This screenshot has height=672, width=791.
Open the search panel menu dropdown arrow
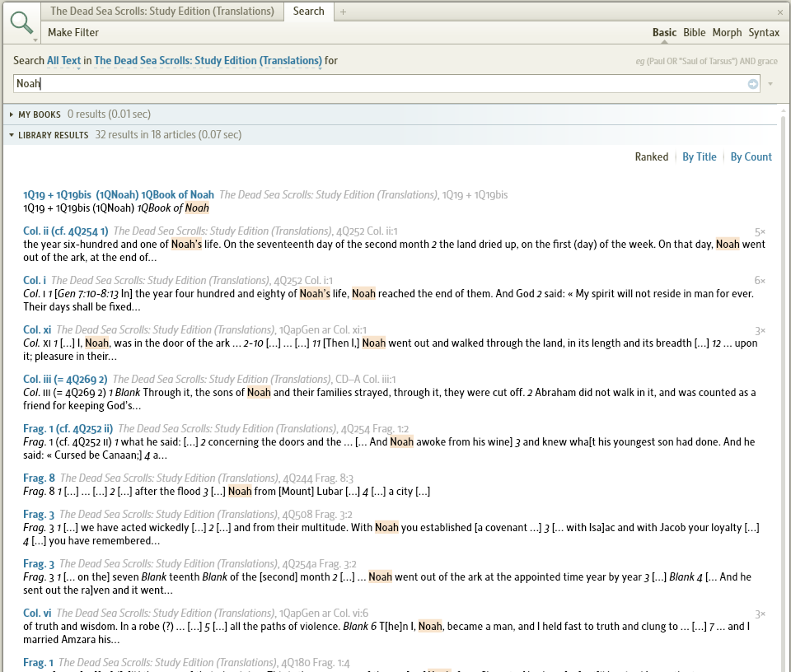pyautogui.click(x=35, y=40)
